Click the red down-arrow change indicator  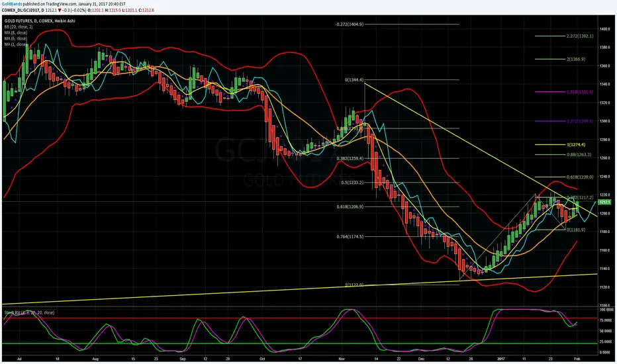(x=60, y=10)
